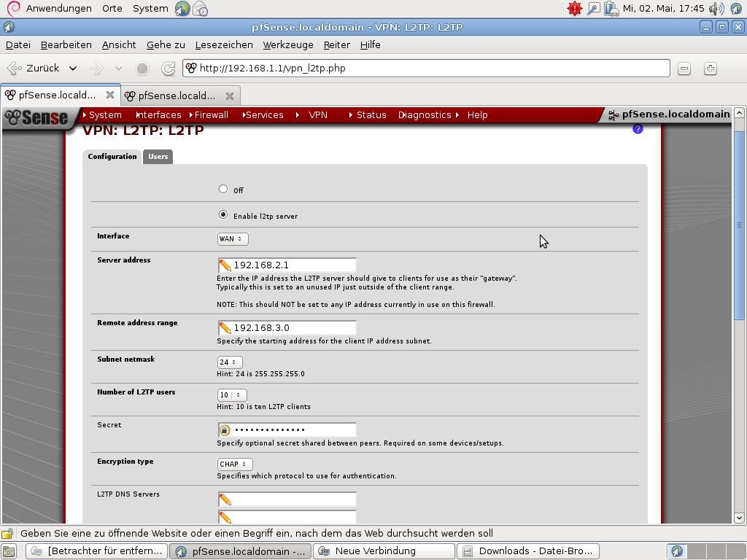Switch to second pfSense.locald browser tab
Viewport: 747px width, 560px height.
click(179, 96)
